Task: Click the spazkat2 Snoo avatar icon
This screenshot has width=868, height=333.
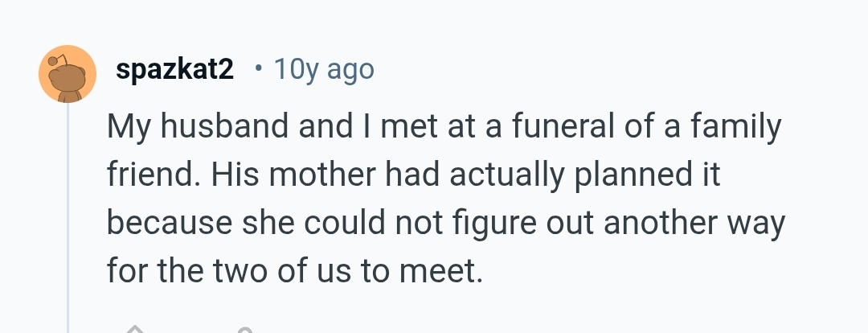Action: coord(68,73)
